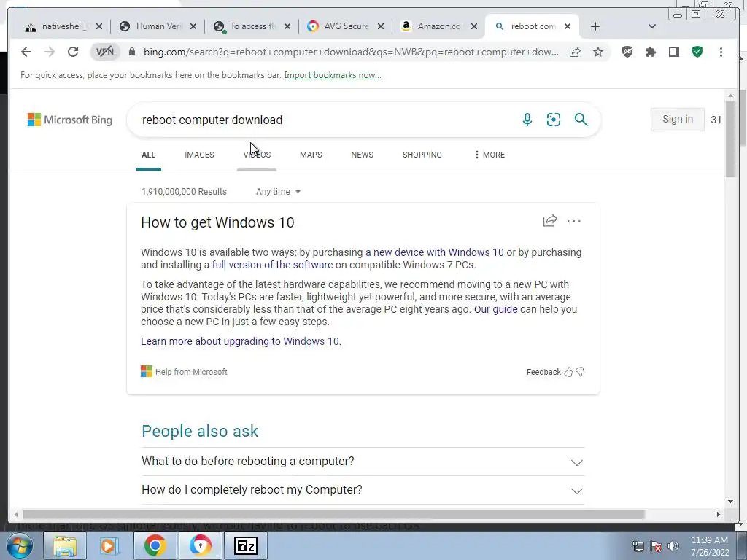Toggle the browser side panel
This screenshot has height=560, width=747.
point(674,52)
